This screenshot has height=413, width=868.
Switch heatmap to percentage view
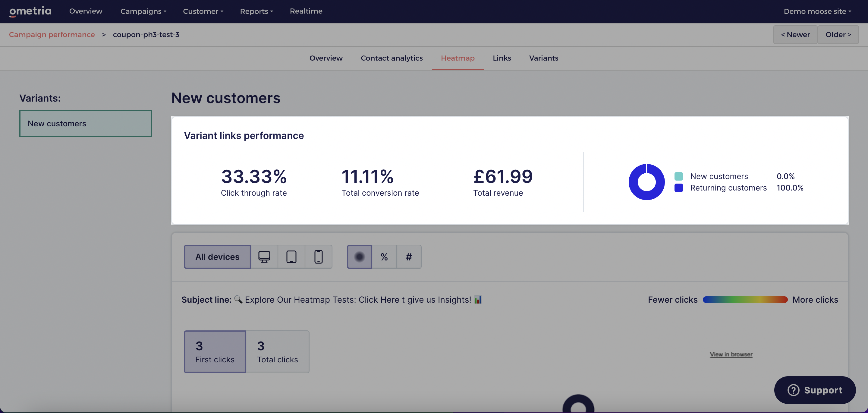pyautogui.click(x=384, y=257)
